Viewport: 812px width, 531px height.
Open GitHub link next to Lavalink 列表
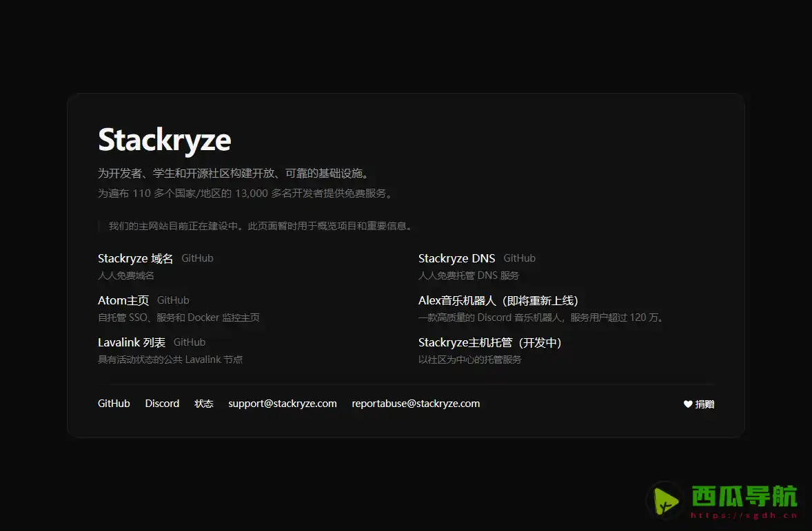[190, 342]
